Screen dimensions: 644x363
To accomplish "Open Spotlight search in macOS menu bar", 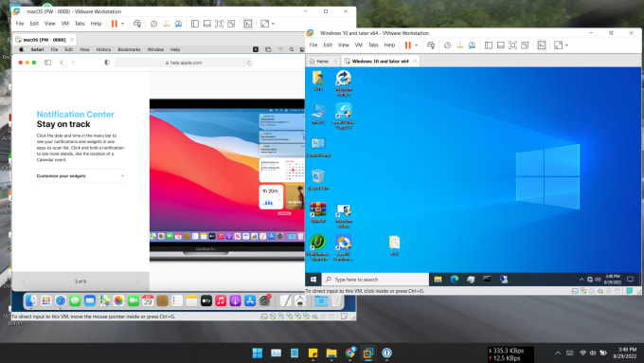I will pyautogui.click(x=292, y=49).
